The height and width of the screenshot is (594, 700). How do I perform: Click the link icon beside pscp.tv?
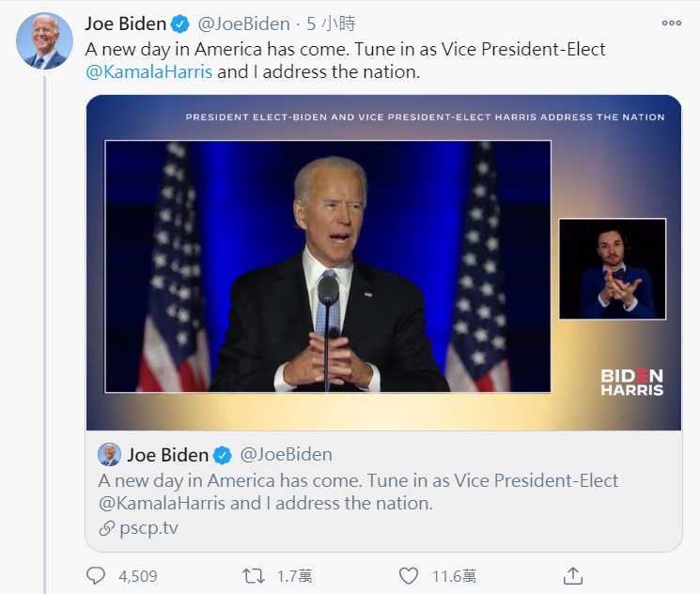point(106,528)
